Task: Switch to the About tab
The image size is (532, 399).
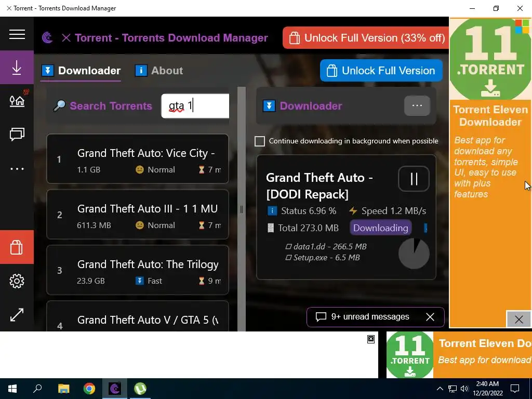Action: 159,71
